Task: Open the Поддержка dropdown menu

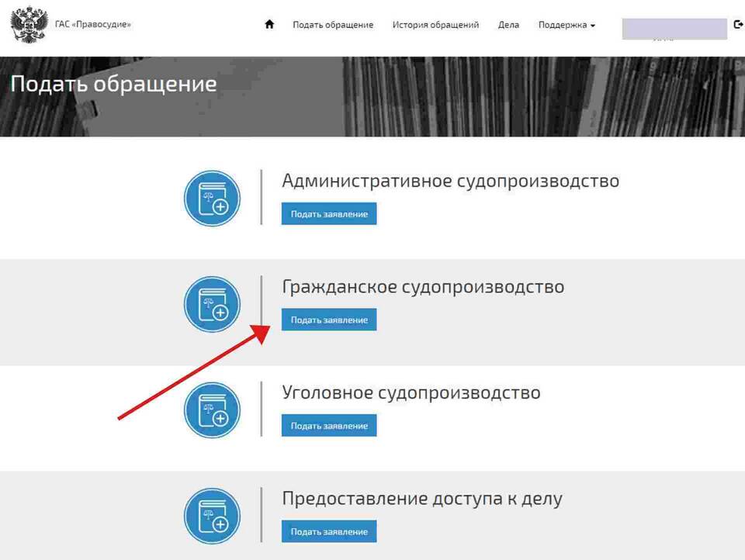Action: coord(567,25)
